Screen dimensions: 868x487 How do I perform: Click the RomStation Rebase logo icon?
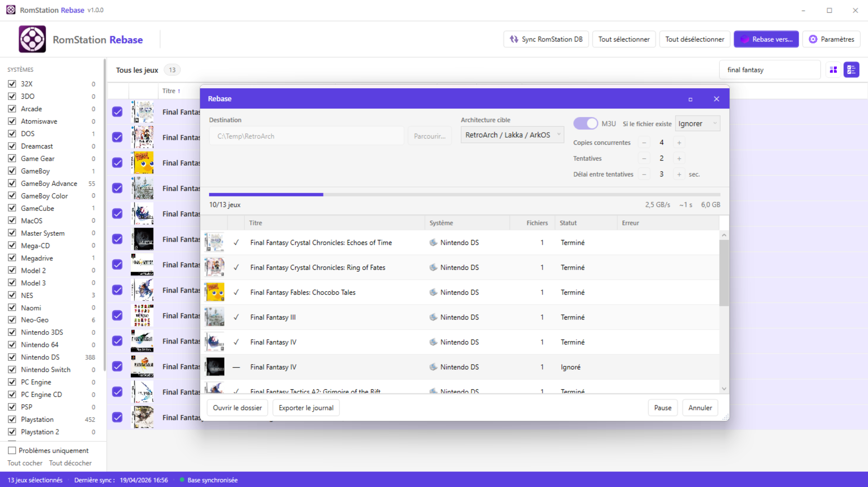(32, 39)
